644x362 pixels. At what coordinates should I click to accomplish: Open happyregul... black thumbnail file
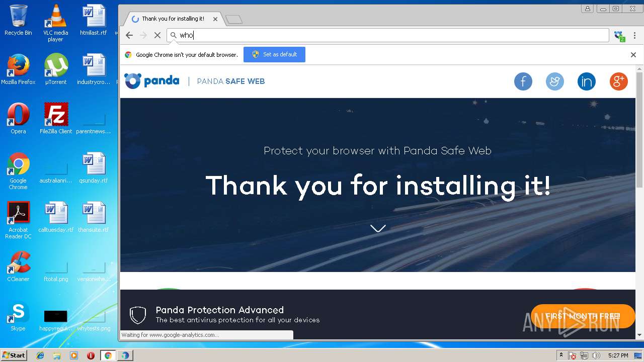(x=56, y=320)
